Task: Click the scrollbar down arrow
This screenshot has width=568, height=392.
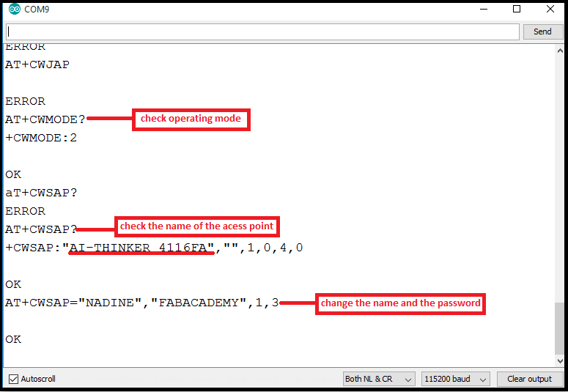Action: pos(560,360)
